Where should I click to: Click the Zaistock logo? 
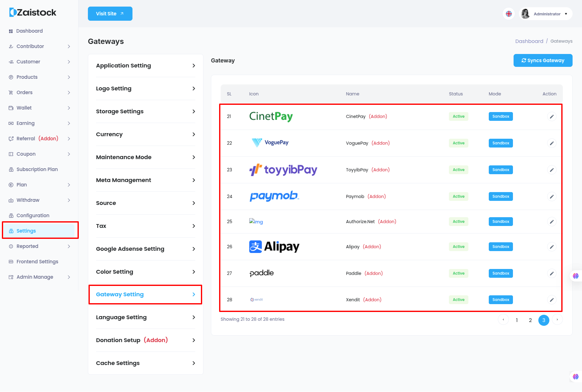click(x=33, y=13)
